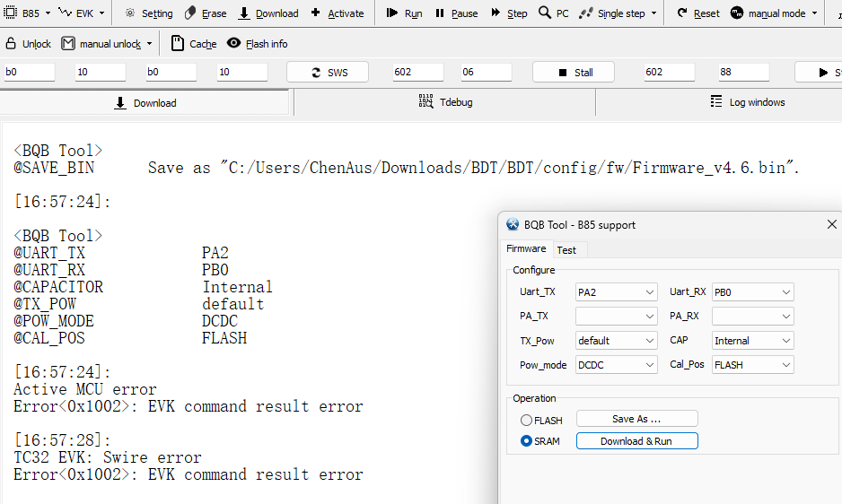Click the Download toolbar button
This screenshot has width=842, height=504.
pyautogui.click(x=268, y=13)
